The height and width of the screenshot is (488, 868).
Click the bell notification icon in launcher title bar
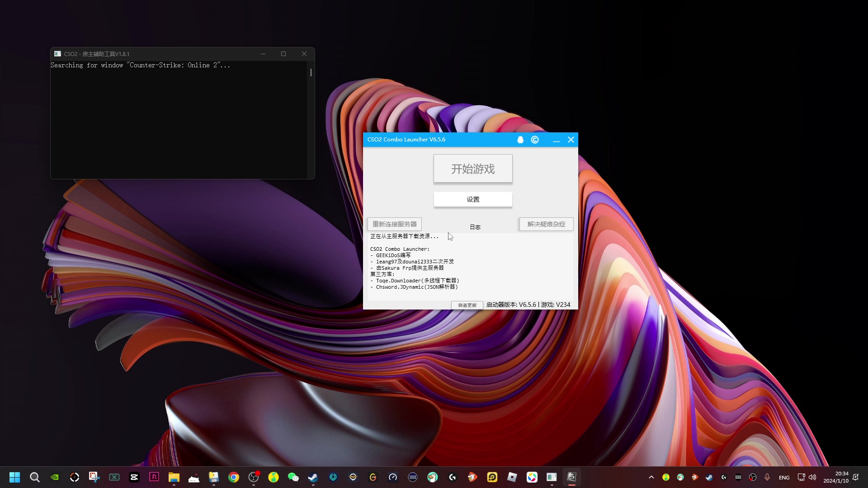point(520,140)
